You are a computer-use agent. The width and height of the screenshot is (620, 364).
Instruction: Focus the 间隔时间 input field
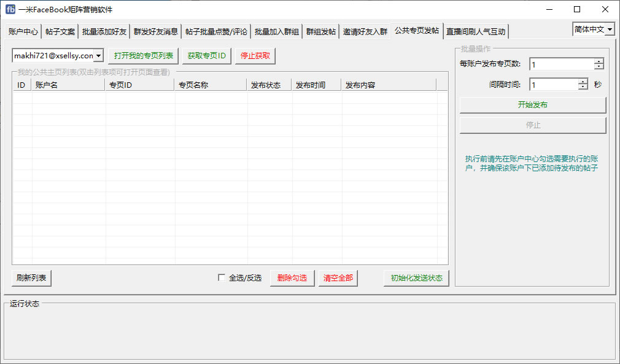(554, 85)
